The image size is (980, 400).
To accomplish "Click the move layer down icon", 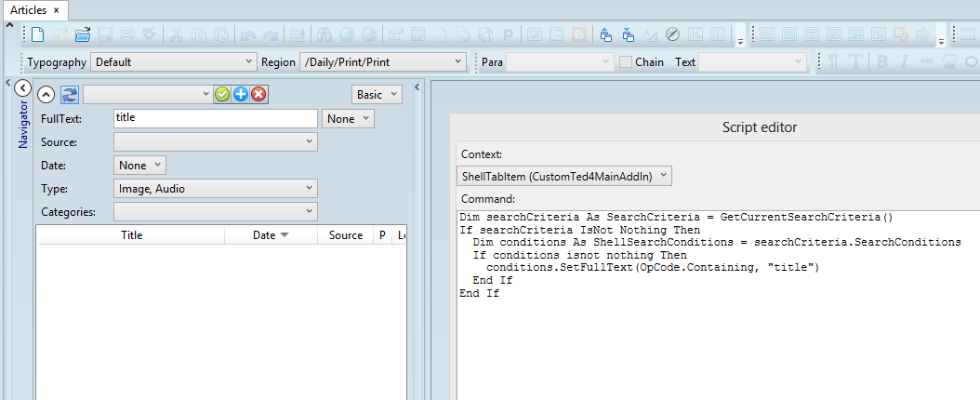I will click(629, 34).
